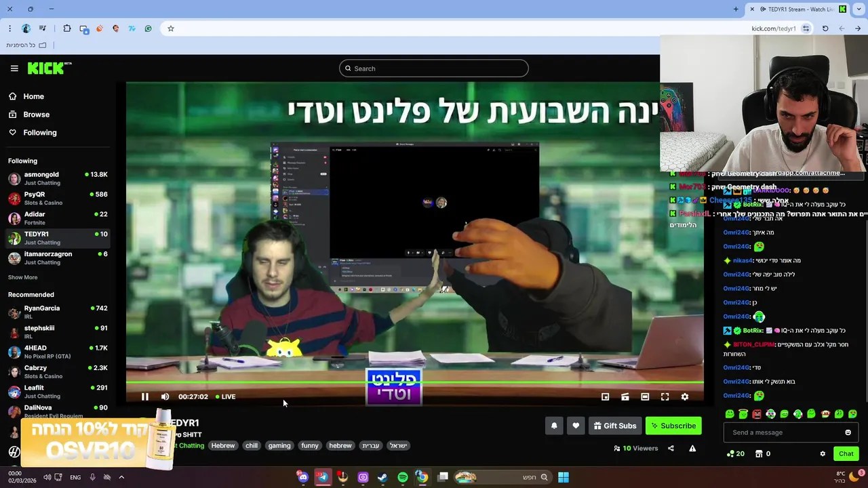Open browser three-dot menu
This screenshot has height=488, width=868.
point(9,28)
